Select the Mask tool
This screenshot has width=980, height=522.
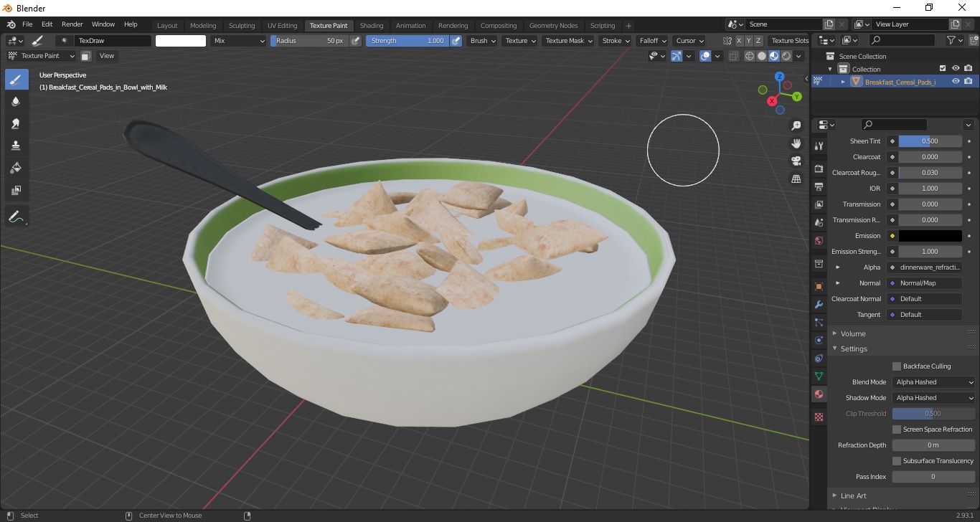[17, 190]
